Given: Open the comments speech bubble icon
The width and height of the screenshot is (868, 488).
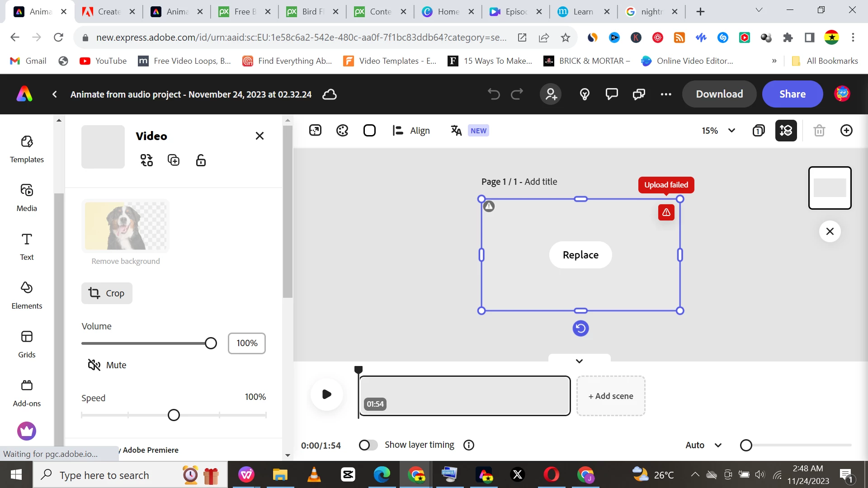Looking at the screenshot, I should [x=612, y=94].
